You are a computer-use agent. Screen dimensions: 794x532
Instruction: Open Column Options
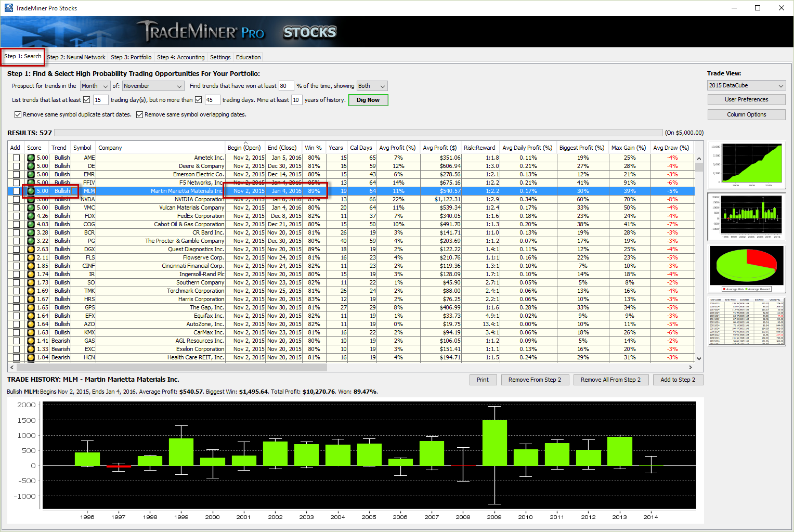747,114
